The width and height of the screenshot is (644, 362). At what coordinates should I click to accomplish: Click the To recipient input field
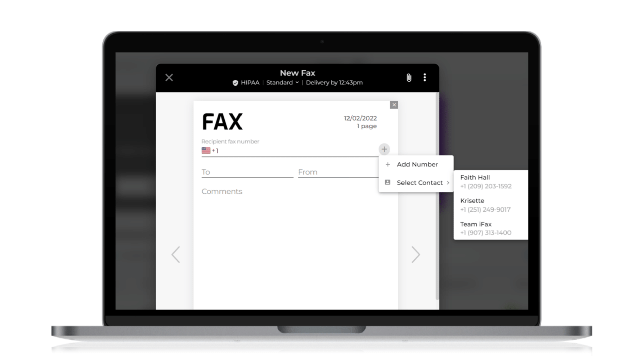(x=247, y=172)
